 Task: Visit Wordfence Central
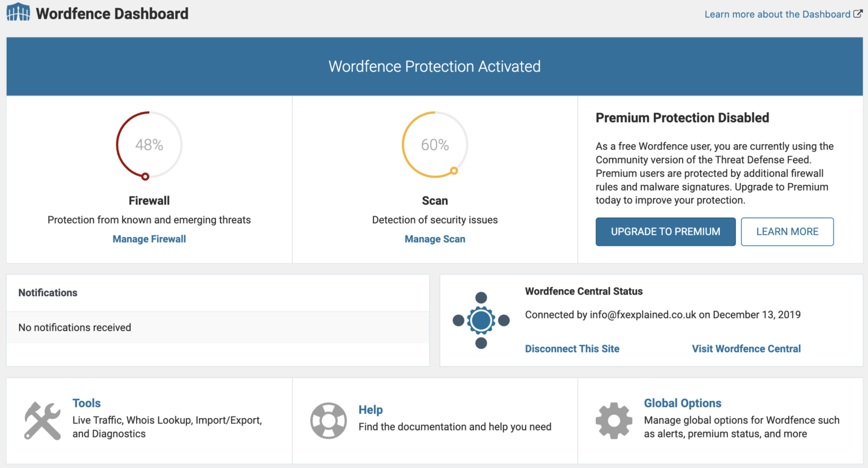pos(746,349)
